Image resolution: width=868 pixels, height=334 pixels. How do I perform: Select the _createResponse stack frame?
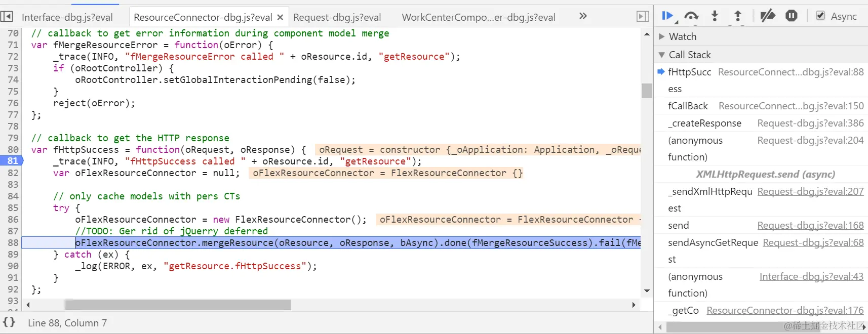coord(761,123)
